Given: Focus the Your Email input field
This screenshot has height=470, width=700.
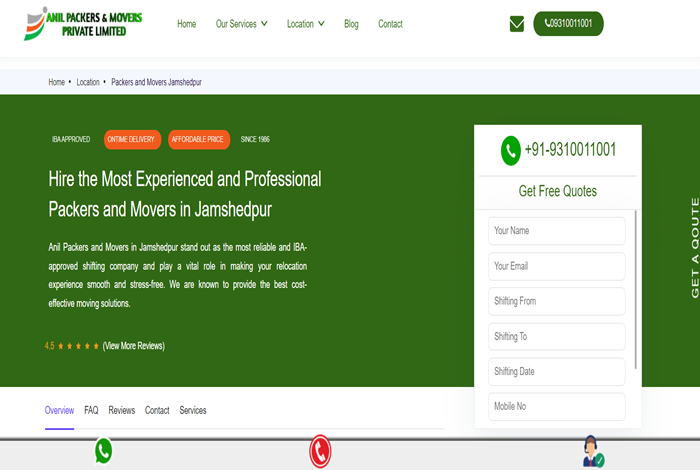Looking at the screenshot, I should click(x=557, y=266).
